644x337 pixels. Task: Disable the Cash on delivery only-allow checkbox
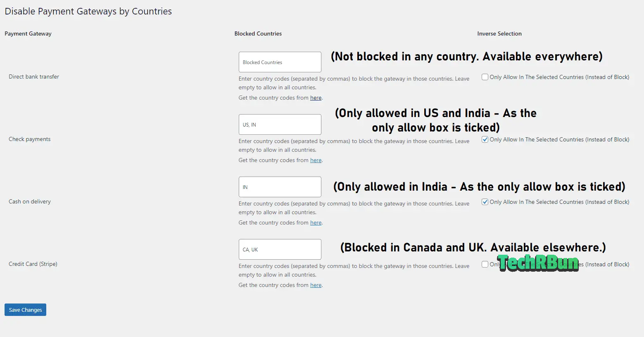click(485, 202)
